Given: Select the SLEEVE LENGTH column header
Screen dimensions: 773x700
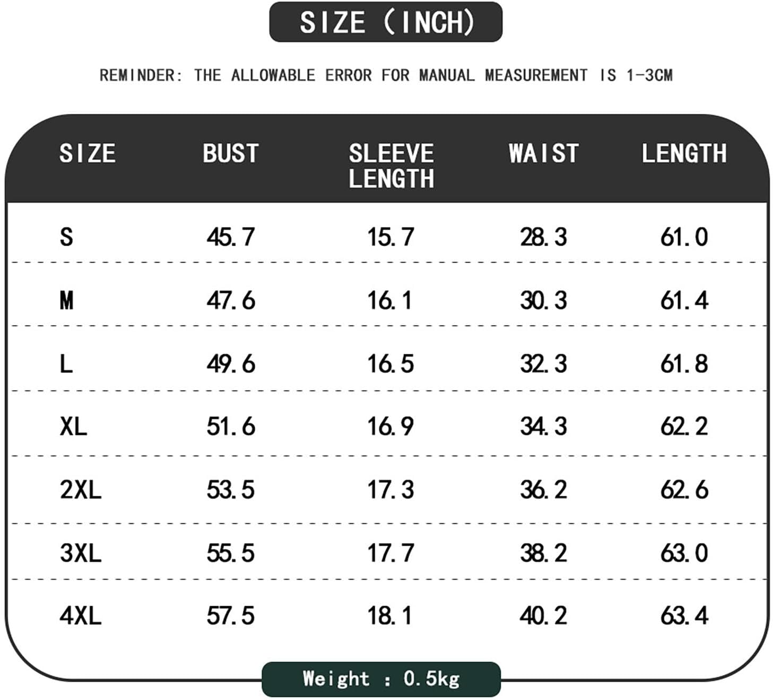Looking at the screenshot, I should pyautogui.click(x=391, y=166).
